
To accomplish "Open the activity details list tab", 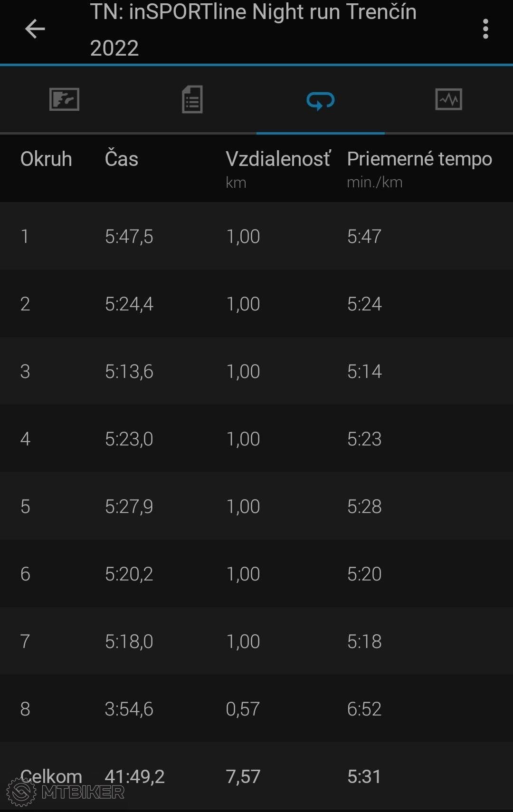I will tap(192, 100).
